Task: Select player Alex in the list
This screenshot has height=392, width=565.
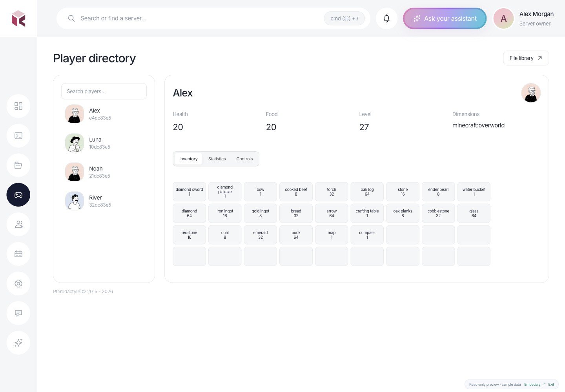Action: click(x=104, y=114)
